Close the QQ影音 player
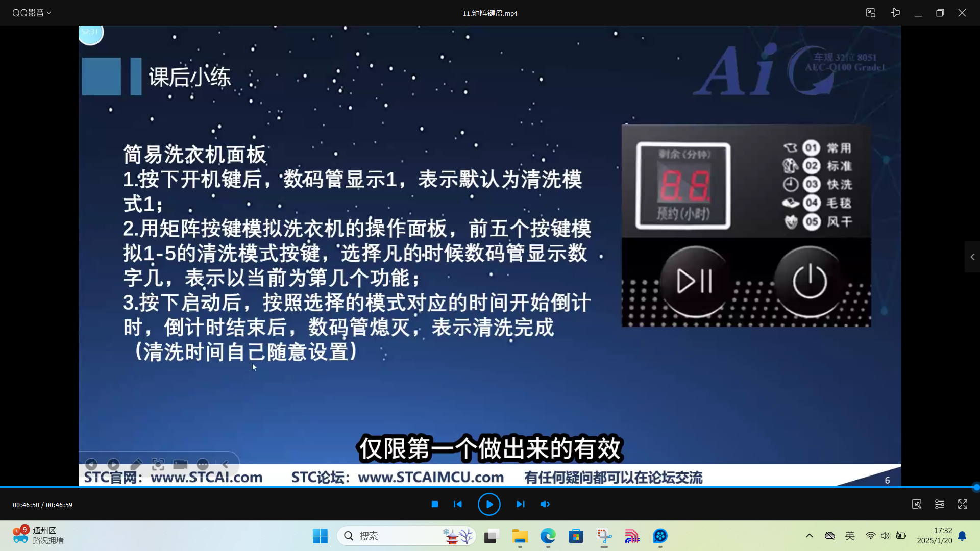 962,13
